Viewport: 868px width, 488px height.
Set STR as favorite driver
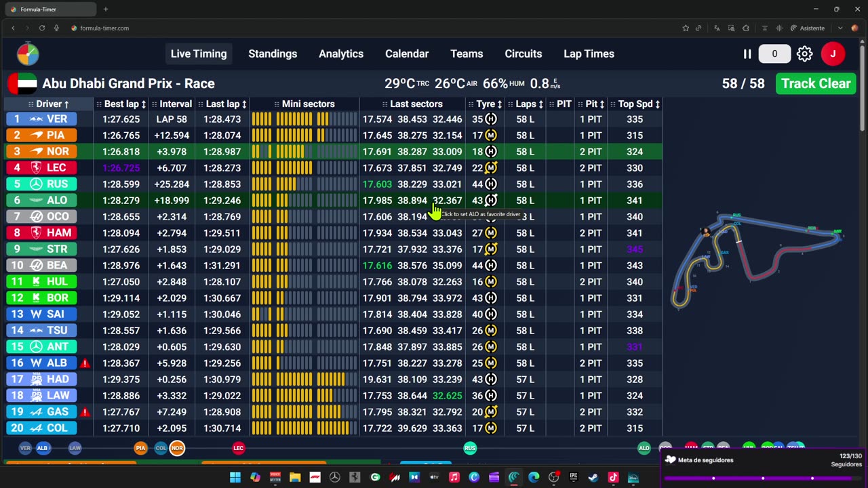tap(41, 249)
